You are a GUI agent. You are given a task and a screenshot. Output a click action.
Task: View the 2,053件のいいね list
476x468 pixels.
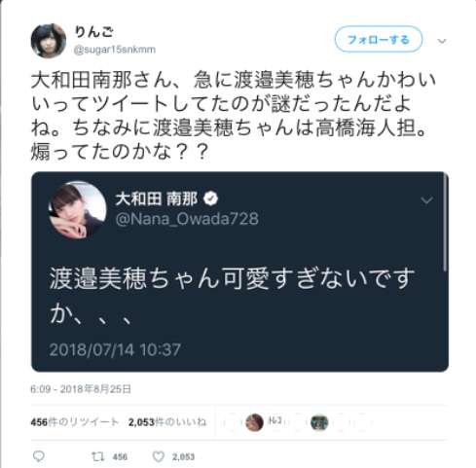[167, 422]
